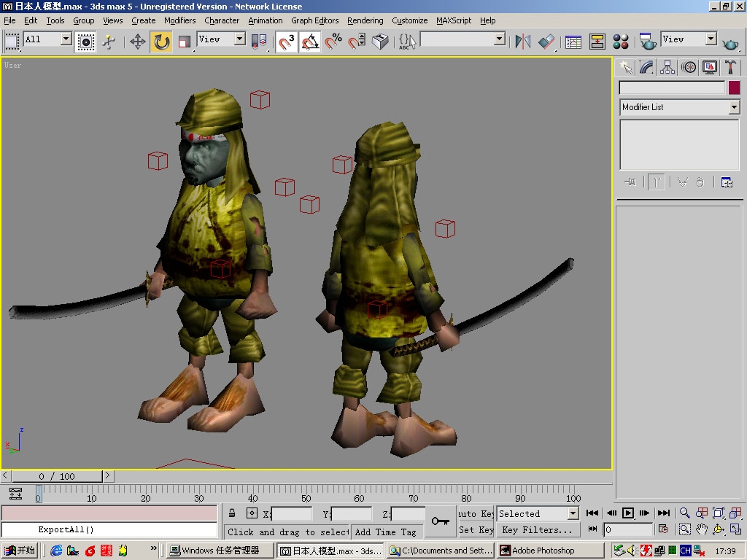Click the Key Filters button
Viewport: 747px width, 560px height.
537,530
